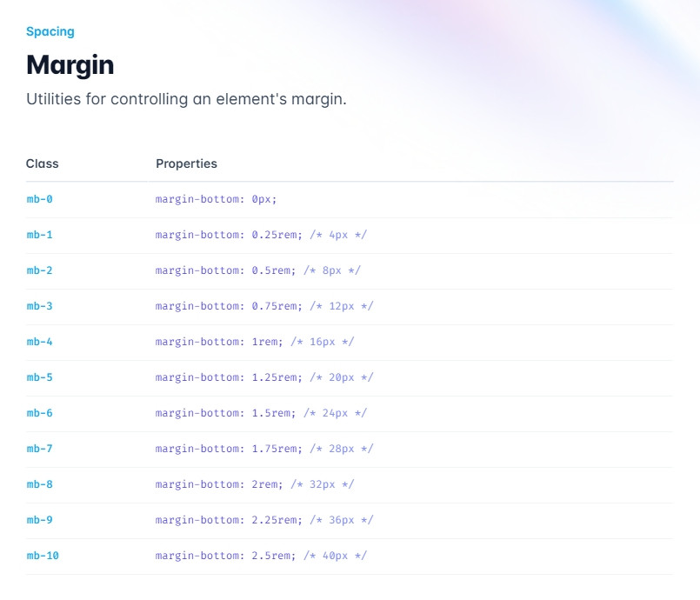The height and width of the screenshot is (600, 700).
Task: Click the margin-bottom: 2rem property
Action: pyautogui.click(x=255, y=485)
